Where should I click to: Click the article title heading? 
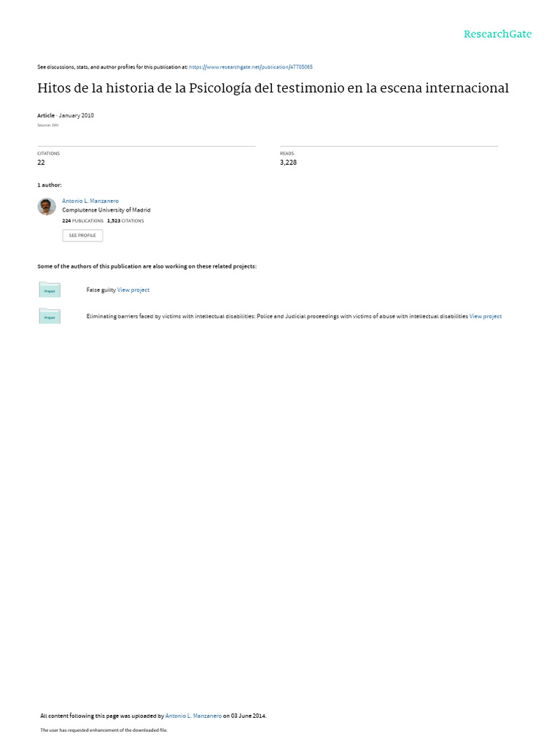click(273, 88)
